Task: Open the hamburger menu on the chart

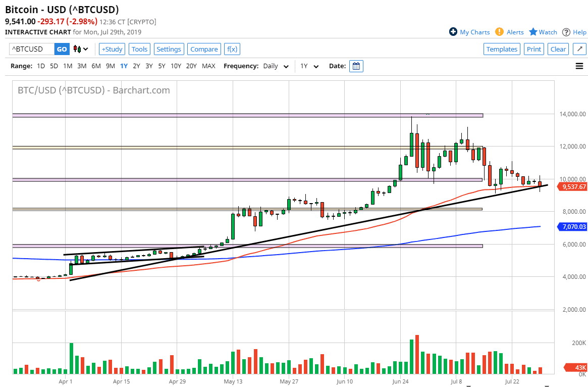Action: point(579,66)
